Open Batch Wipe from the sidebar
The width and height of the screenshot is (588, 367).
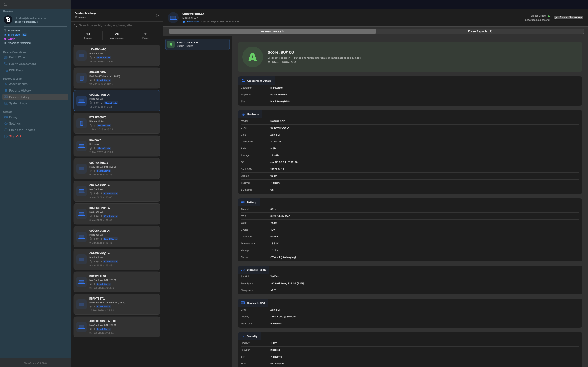(x=17, y=57)
